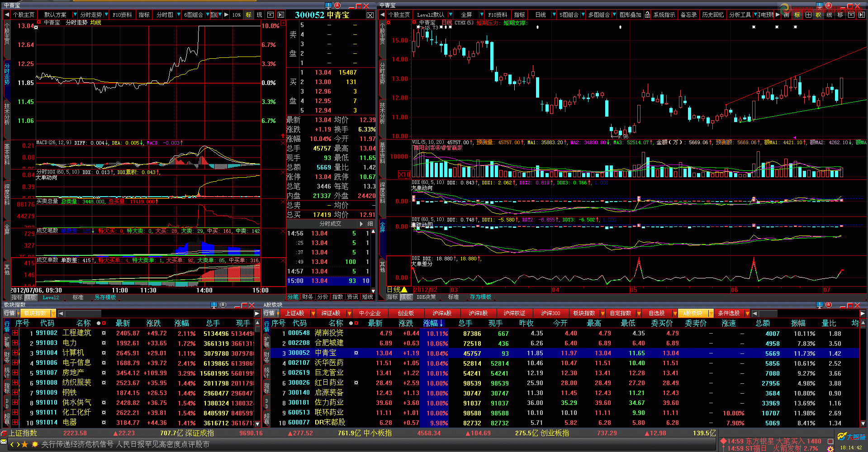Click the 测 icon in right chart toolbar
Image resolution: width=868 pixels, height=452 pixels.
coord(786,15)
